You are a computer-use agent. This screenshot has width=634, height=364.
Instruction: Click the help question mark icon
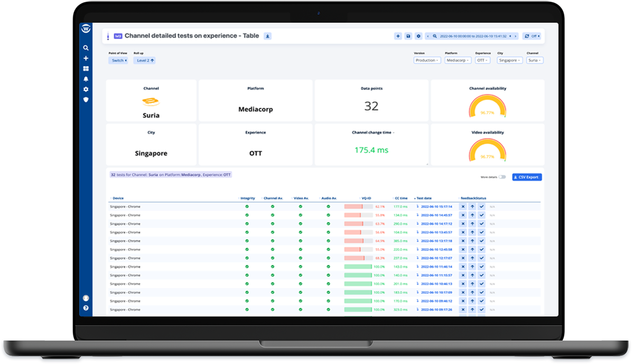click(86, 308)
